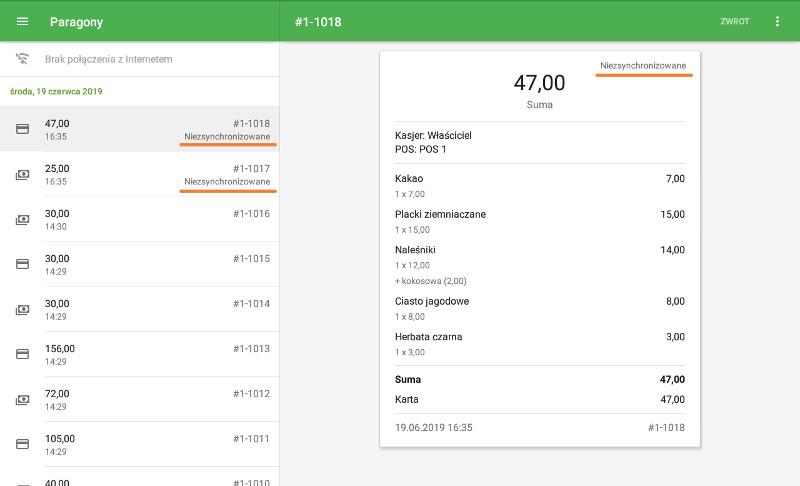
Task: Click 'Kasjer: Właściciel' line
Action: click(433, 135)
